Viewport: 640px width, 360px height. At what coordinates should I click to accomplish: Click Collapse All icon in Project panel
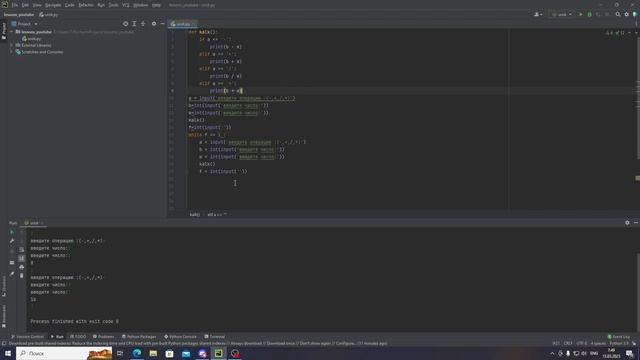tap(143, 24)
